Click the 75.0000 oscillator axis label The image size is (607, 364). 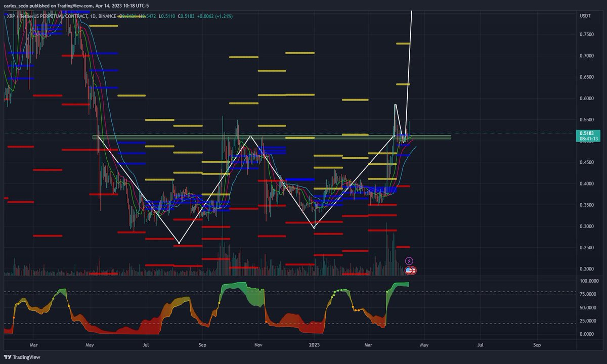coord(588,294)
